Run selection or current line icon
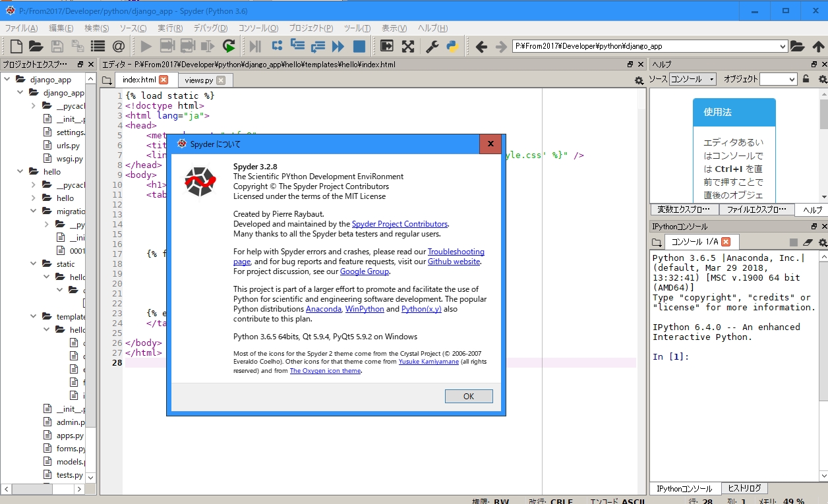 (208, 46)
